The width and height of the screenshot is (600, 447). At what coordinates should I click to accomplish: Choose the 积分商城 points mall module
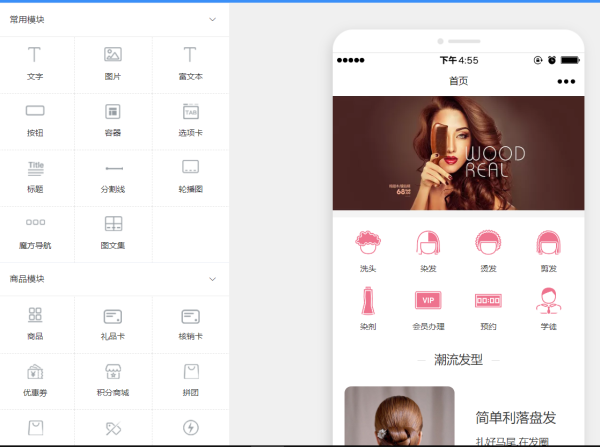113,372
